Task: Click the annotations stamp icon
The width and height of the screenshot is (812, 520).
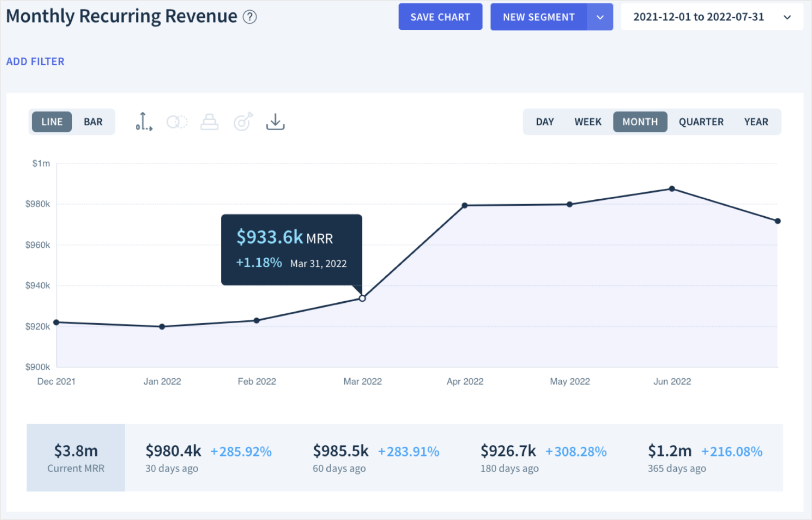Action: point(209,122)
